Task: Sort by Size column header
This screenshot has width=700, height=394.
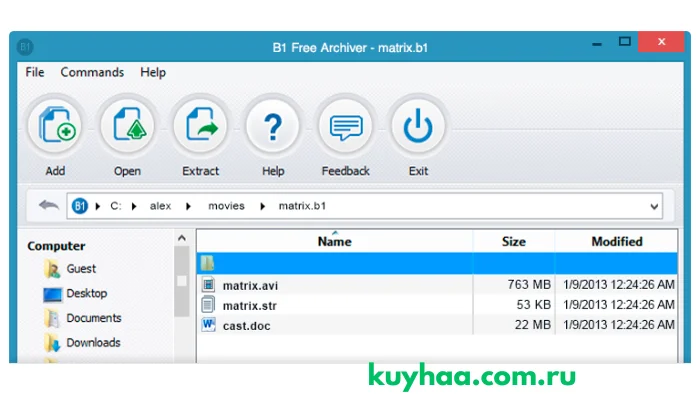Action: (514, 241)
